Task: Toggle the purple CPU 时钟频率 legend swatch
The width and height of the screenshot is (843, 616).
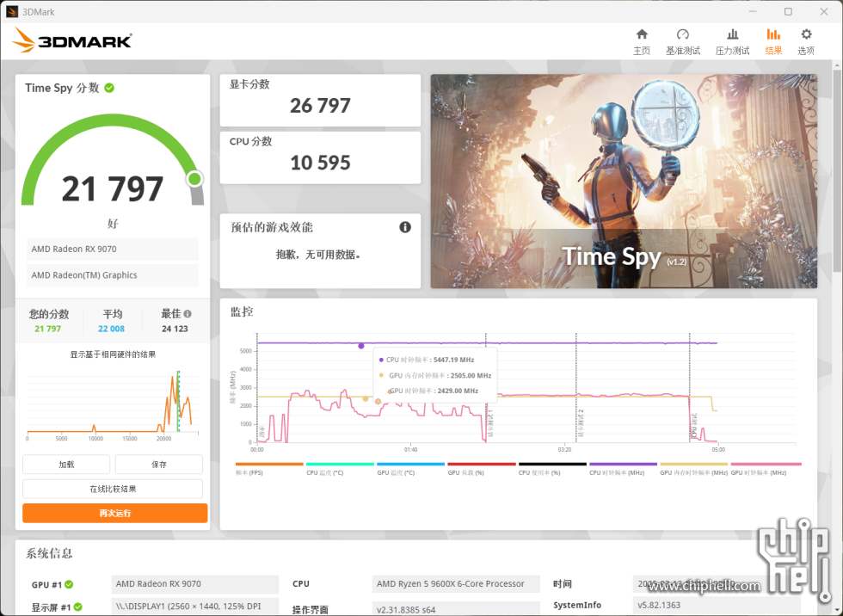Action: pyautogui.click(x=623, y=464)
